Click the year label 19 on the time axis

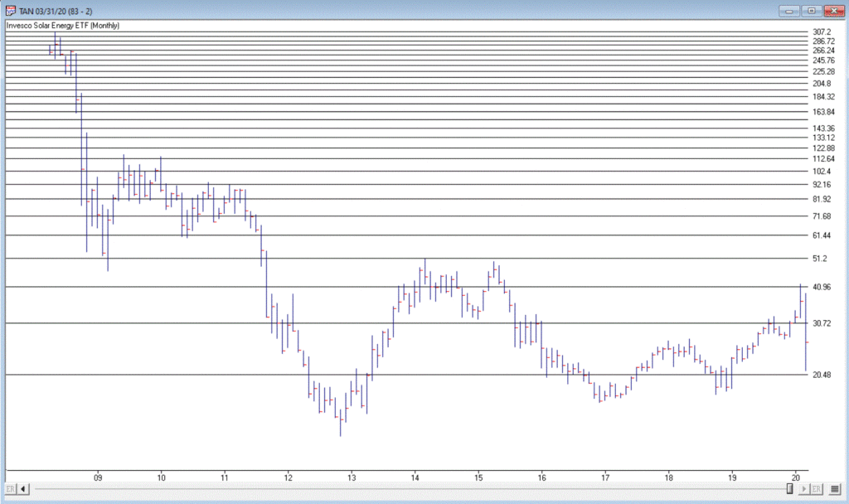[732, 477]
